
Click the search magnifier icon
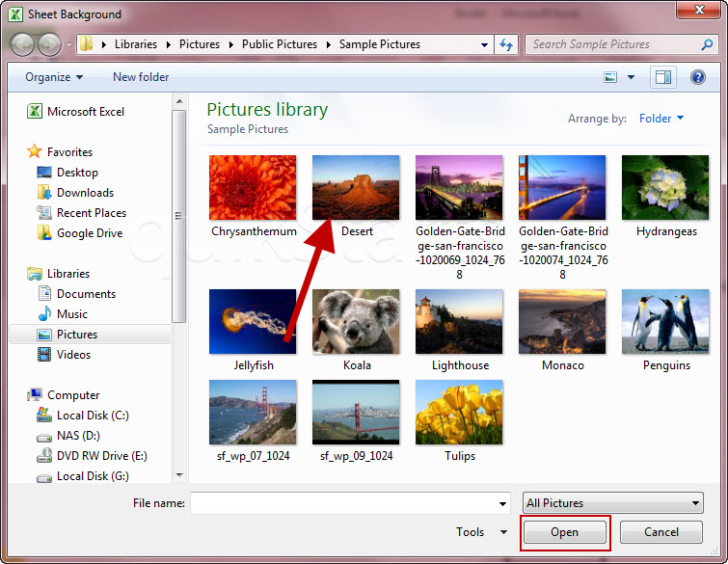[x=707, y=44]
